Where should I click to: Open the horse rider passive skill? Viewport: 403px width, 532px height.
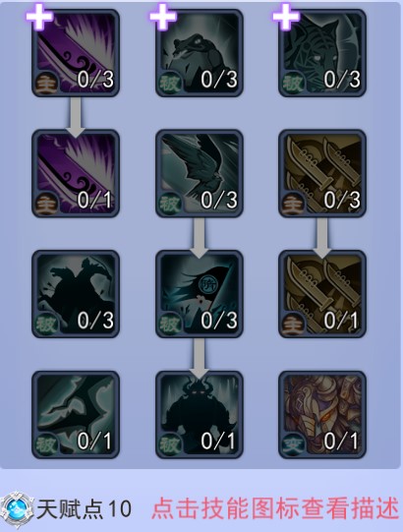pos(76,294)
